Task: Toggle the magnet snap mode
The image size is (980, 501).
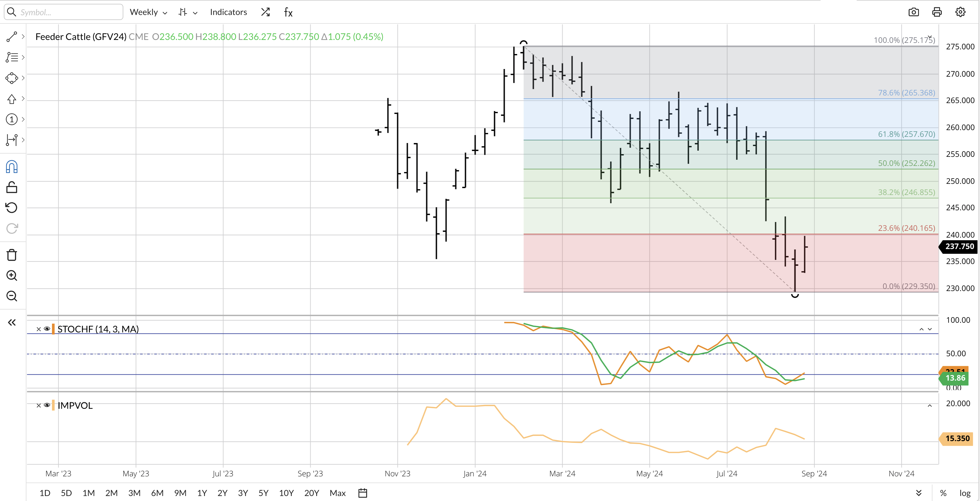Action: pyautogui.click(x=12, y=167)
